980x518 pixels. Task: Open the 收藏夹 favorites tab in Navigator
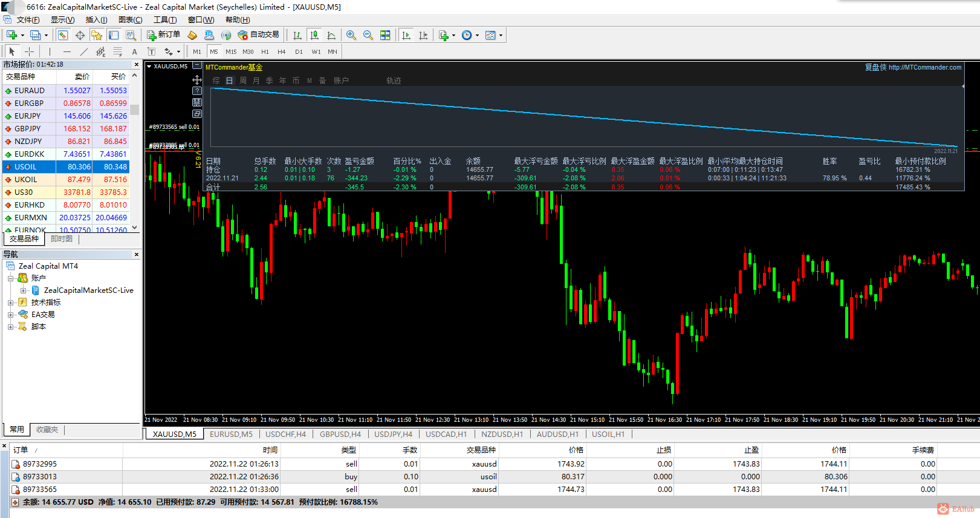coord(47,430)
